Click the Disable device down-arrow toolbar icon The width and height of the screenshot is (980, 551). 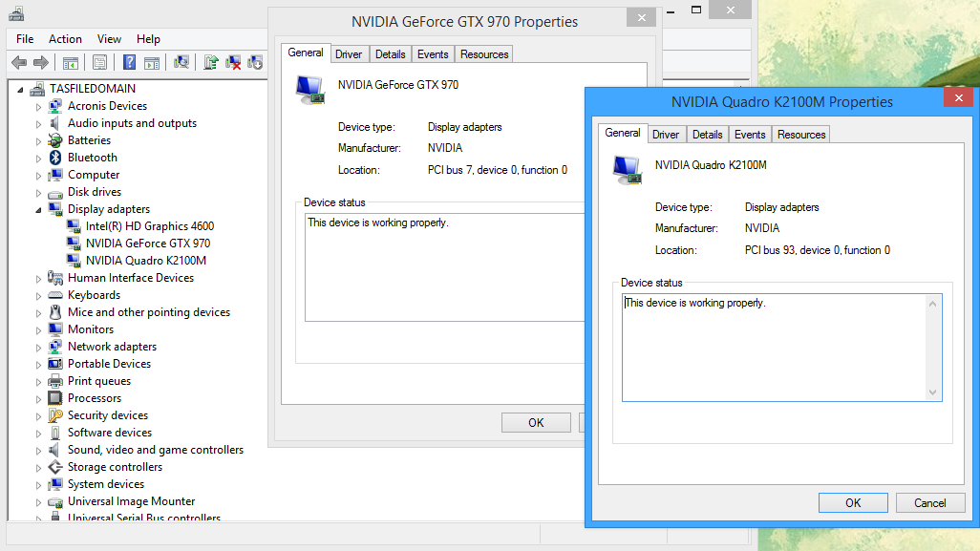point(255,62)
